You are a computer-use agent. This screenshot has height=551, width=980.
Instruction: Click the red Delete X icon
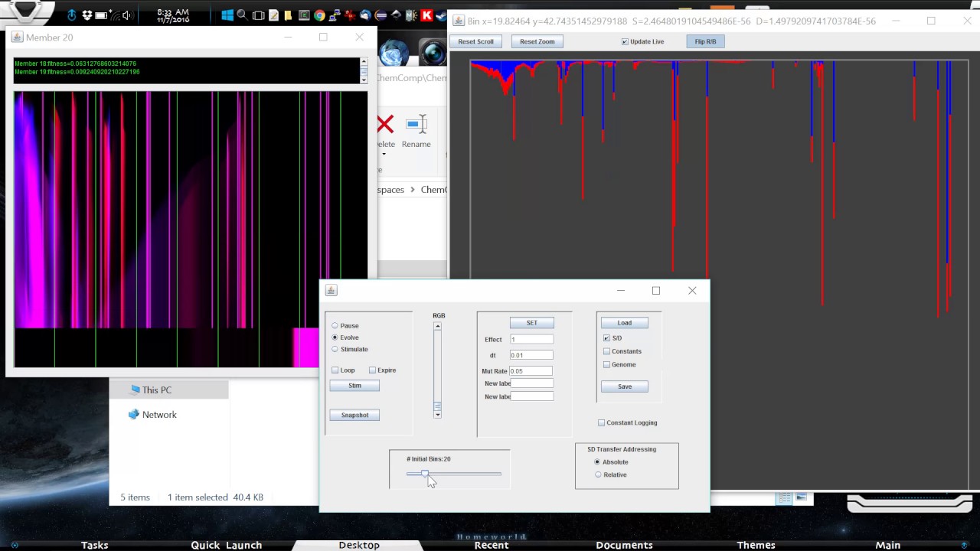385,124
